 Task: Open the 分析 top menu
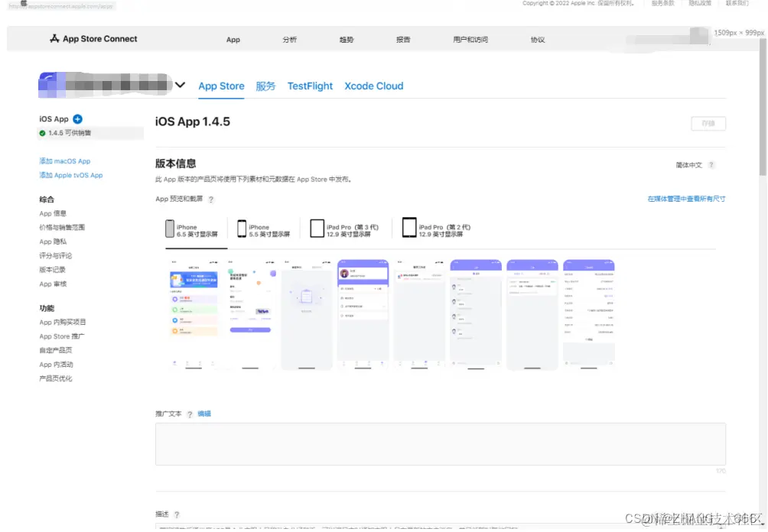[x=289, y=40]
